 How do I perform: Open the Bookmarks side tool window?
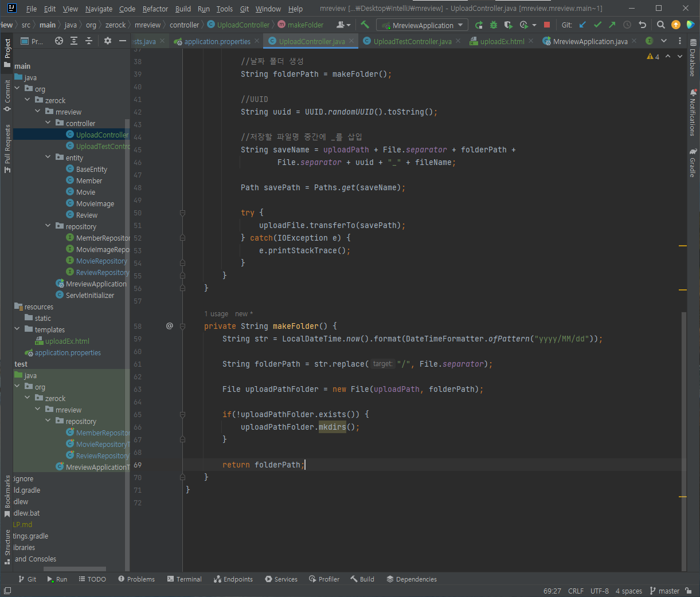(7, 496)
